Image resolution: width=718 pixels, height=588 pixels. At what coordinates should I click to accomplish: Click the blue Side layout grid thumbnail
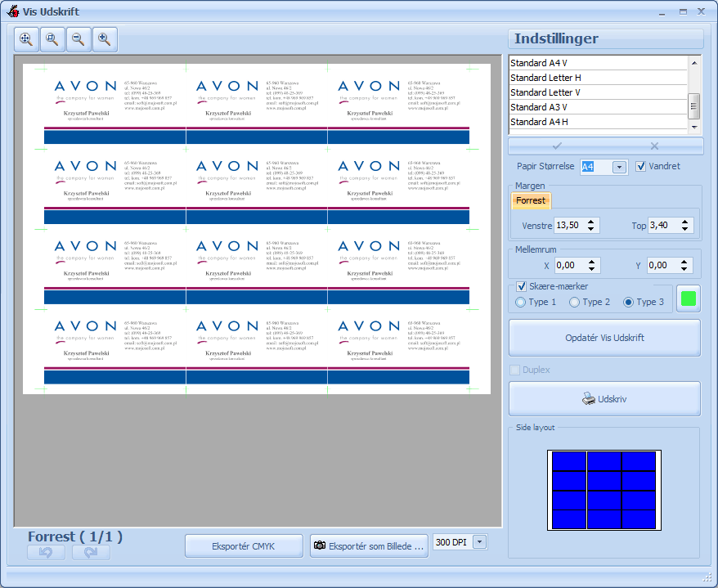tap(604, 490)
